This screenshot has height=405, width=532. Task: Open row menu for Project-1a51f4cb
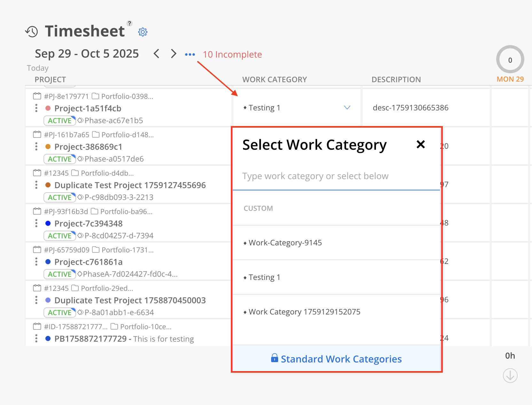pos(36,108)
